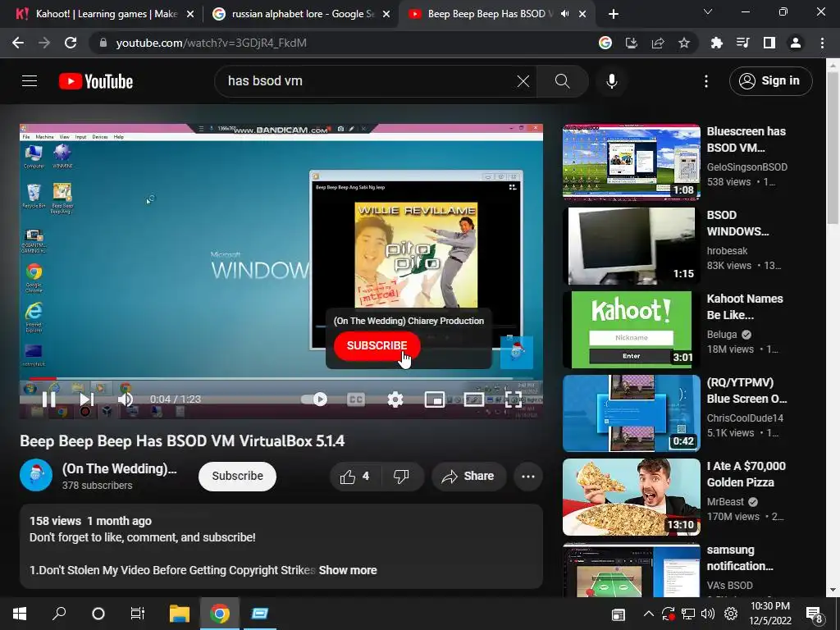
Task: Click channel watermark in video corner
Action: (517, 352)
